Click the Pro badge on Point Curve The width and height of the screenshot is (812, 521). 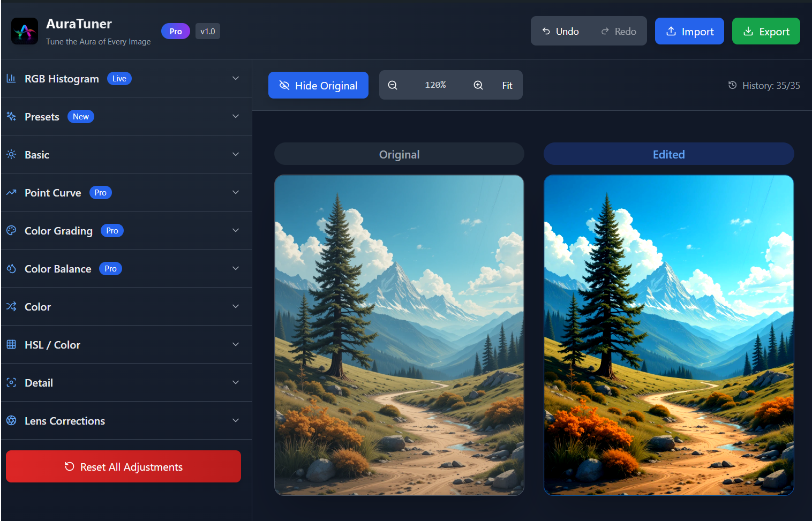coord(101,192)
